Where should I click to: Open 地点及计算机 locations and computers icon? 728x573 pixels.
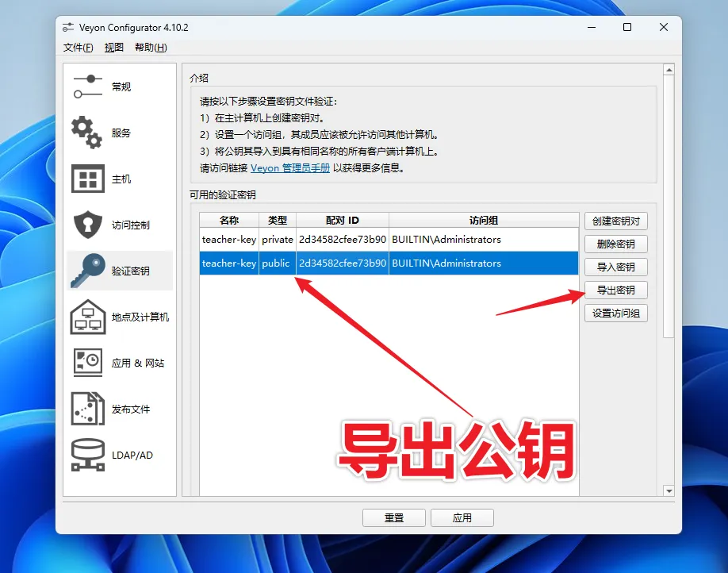(x=88, y=317)
